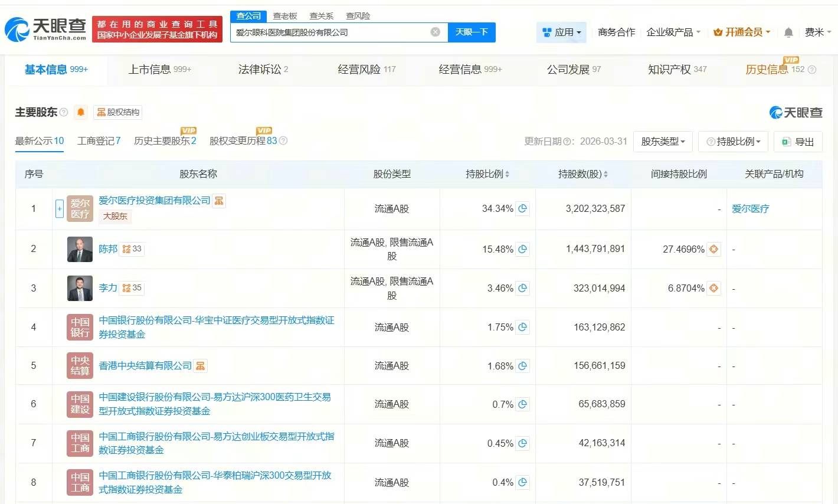Click the 天眼一下 search button
This screenshot has width=838, height=504.
[x=472, y=32]
